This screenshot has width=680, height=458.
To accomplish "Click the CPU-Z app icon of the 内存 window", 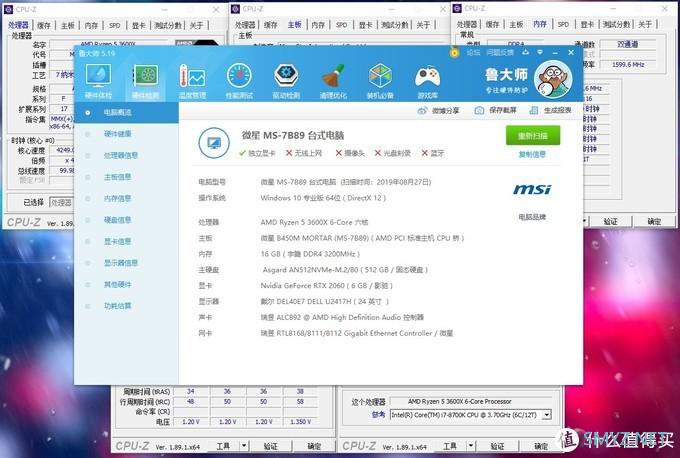I will pos(457,8).
